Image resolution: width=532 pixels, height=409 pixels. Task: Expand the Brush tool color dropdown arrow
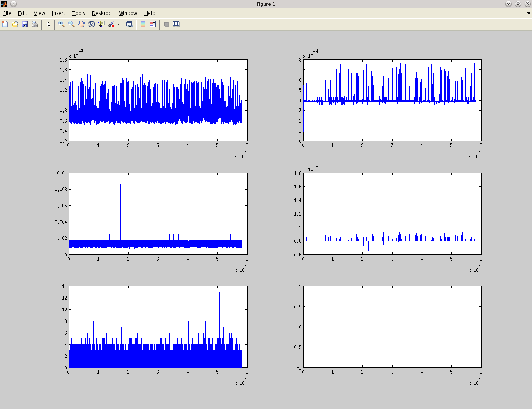118,25
